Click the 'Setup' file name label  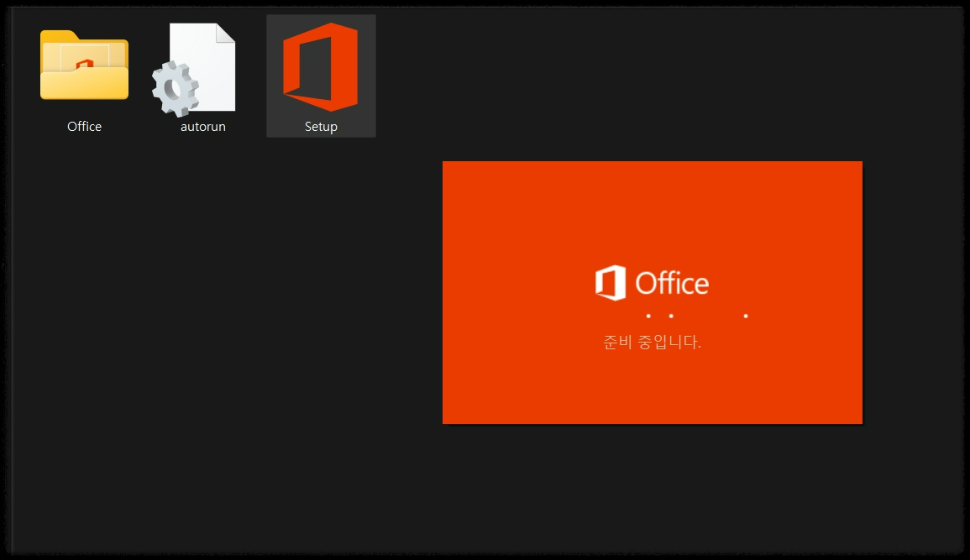(321, 127)
